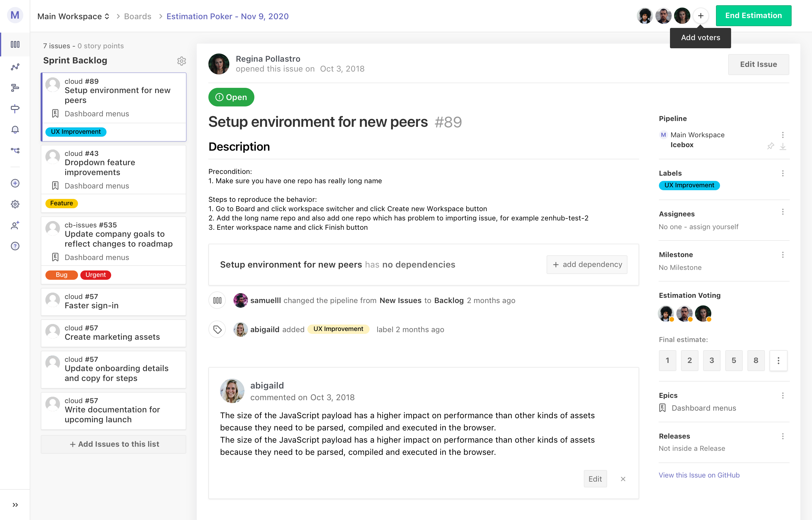Select final estimate 3
This screenshot has width=812, height=520.
(712, 361)
